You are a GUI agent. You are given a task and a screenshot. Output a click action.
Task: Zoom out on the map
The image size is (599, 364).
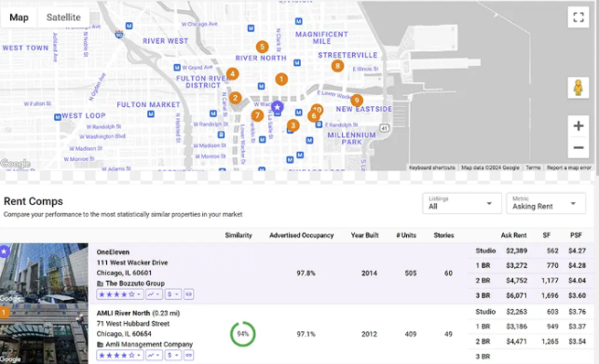579,147
